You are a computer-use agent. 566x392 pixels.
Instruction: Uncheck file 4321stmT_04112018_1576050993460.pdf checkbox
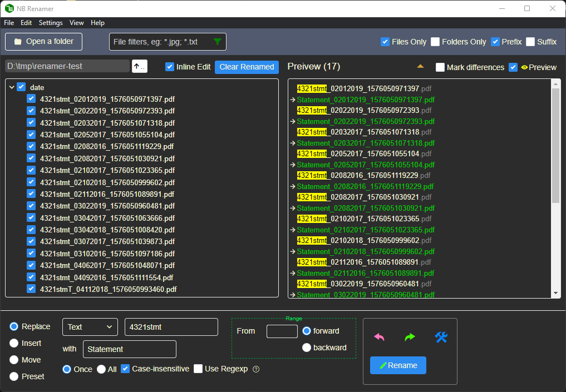pos(31,289)
